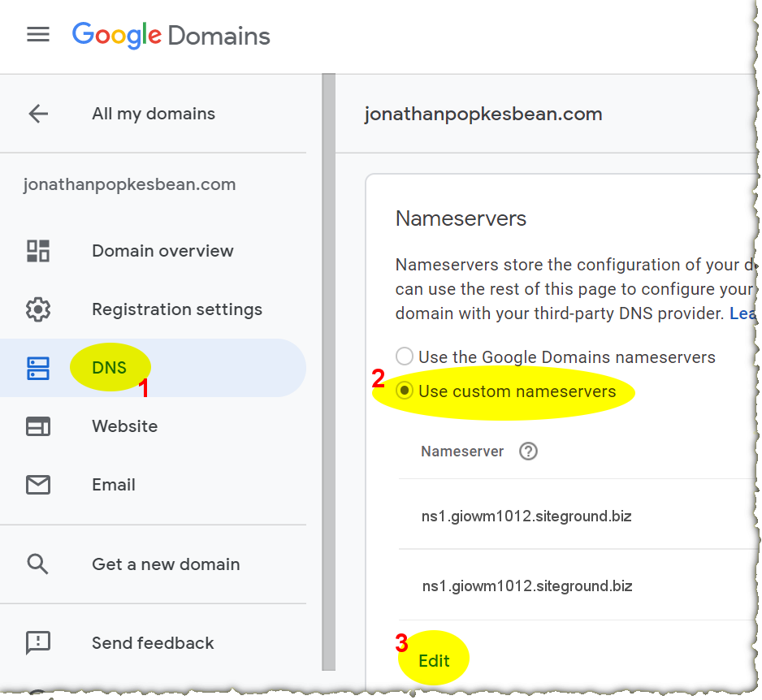Open Registration settings page

tap(177, 309)
